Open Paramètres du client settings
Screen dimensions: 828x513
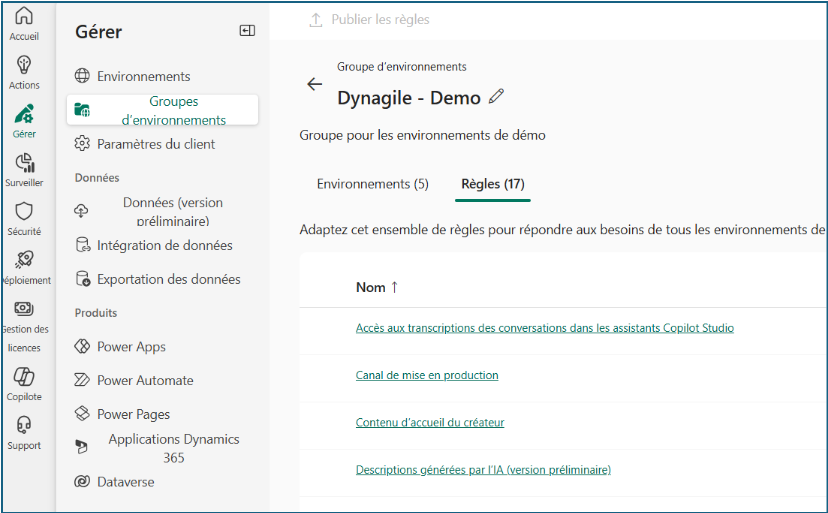[155, 144]
